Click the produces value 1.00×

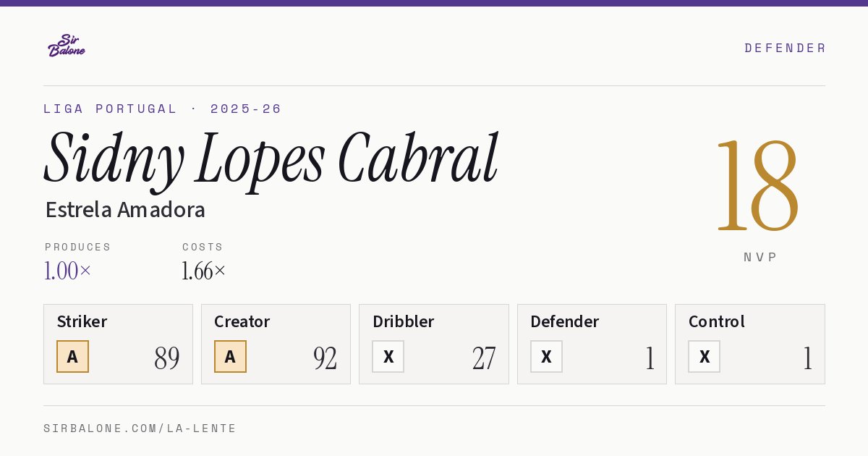(x=68, y=271)
